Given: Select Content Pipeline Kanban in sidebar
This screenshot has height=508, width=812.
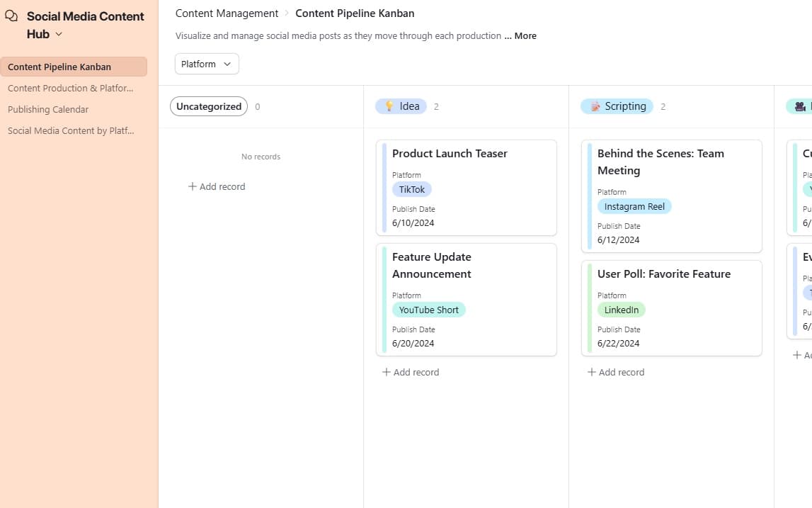Looking at the screenshot, I should pyautogui.click(x=74, y=67).
